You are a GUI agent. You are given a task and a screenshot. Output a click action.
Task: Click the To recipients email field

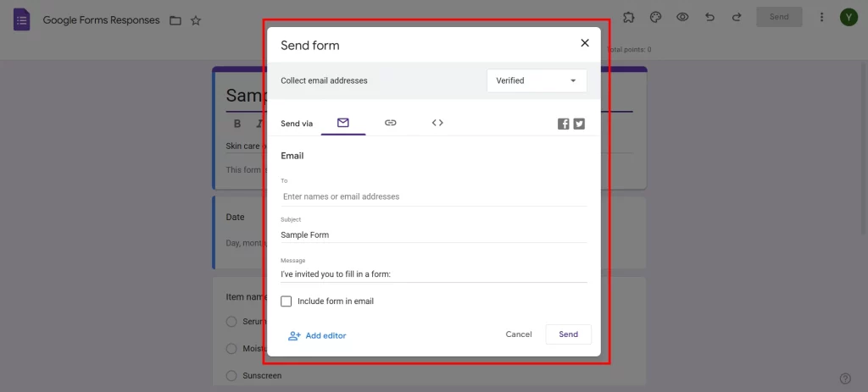(x=434, y=196)
